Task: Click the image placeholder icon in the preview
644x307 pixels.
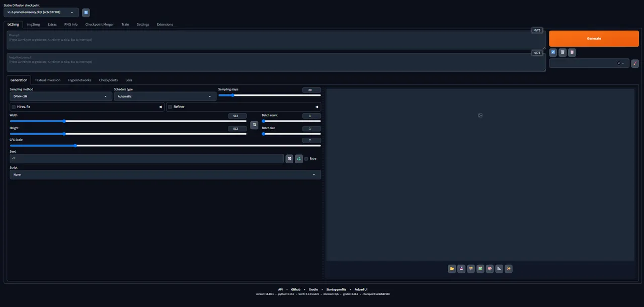Action: click(480, 116)
